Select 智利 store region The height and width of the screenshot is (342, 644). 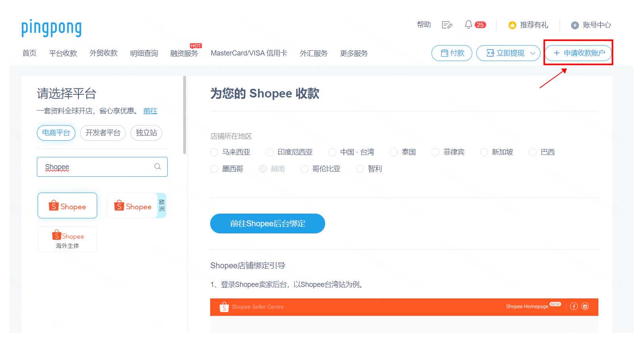tap(360, 169)
